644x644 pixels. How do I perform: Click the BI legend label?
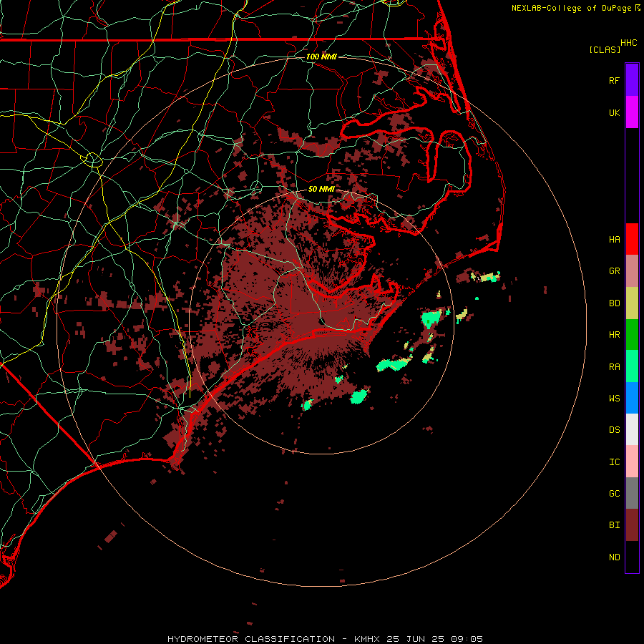(615, 525)
